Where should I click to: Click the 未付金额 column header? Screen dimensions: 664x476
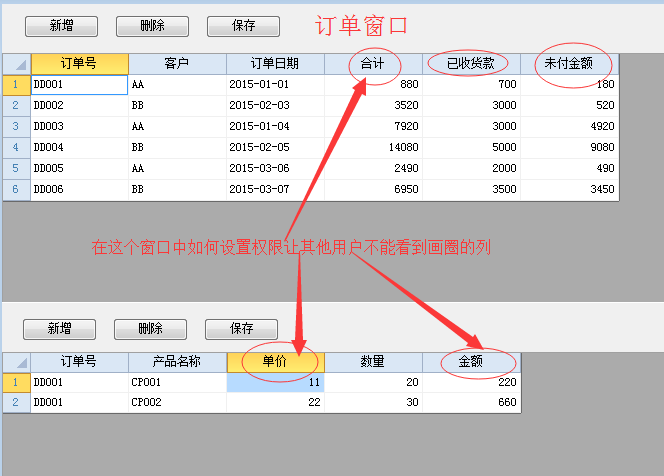tap(569, 64)
